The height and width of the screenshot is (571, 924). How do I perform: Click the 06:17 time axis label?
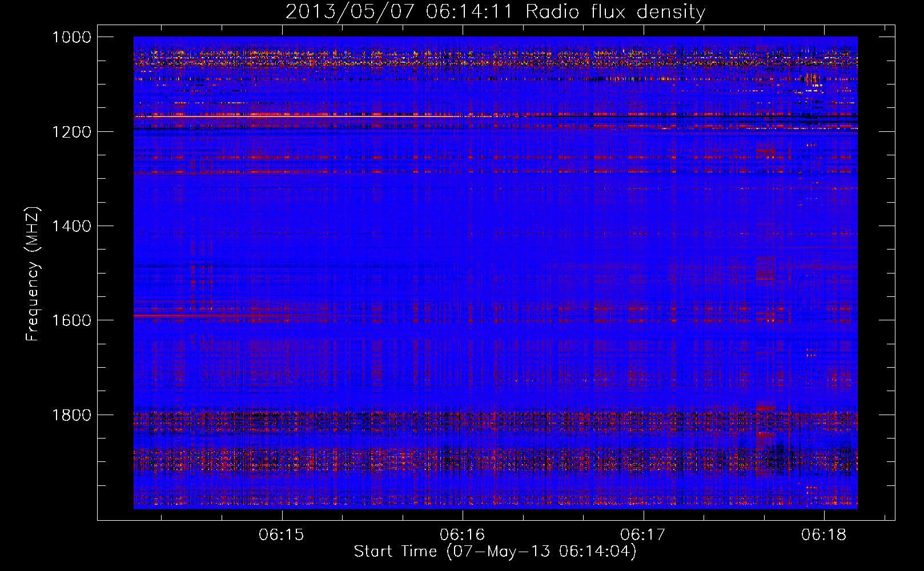643,534
